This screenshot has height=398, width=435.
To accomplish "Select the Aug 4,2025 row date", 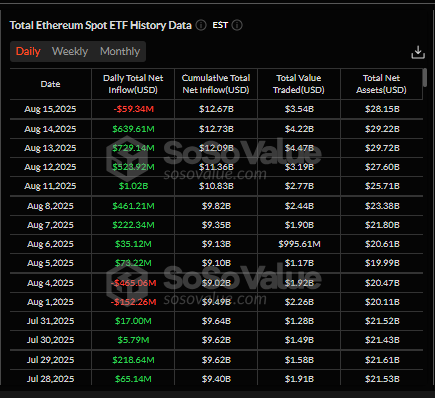I will [50, 283].
